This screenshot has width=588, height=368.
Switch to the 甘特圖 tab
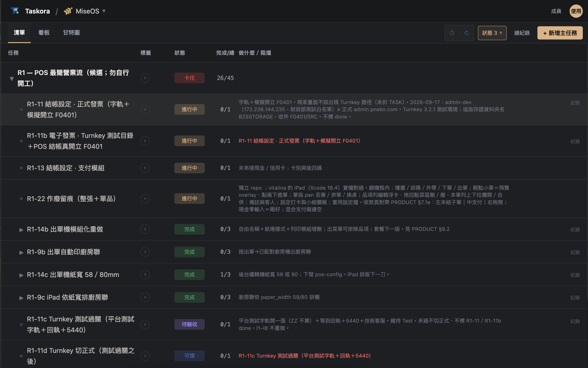point(71,33)
